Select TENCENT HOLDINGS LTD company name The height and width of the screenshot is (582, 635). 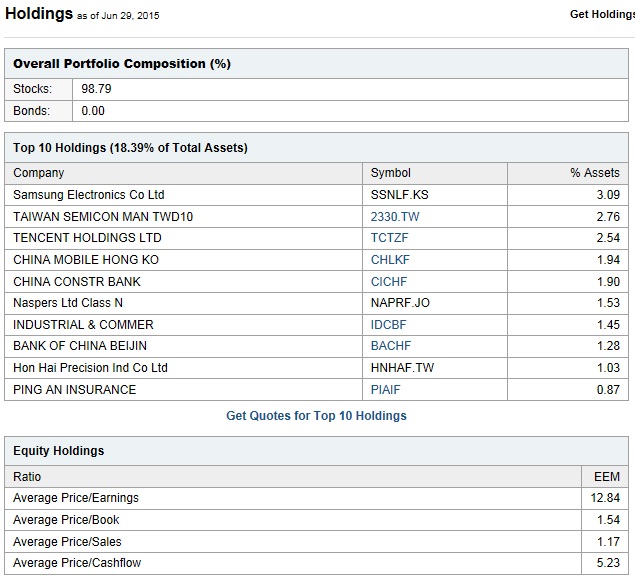tap(87, 238)
